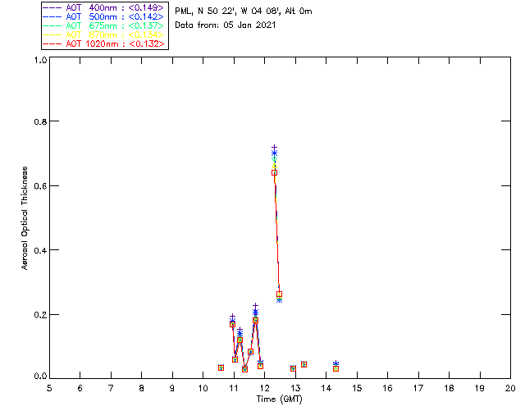Click the 0.2 y-axis tick label
This screenshot has width=525, height=420.
(40, 315)
